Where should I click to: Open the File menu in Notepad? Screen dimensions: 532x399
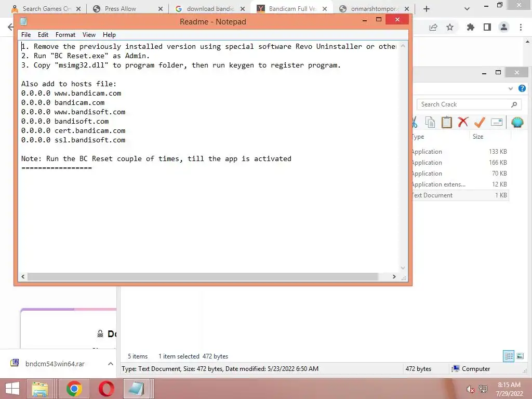tap(26, 35)
